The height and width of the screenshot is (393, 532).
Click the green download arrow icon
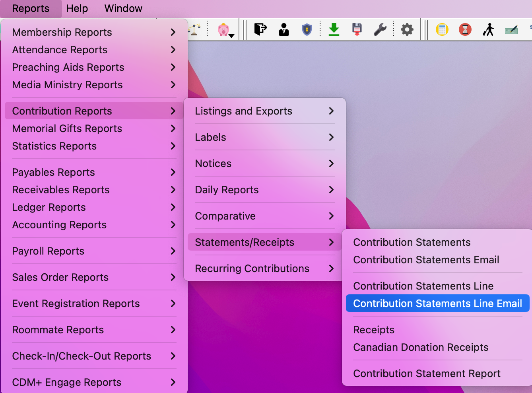pyautogui.click(x=334, y=29)
